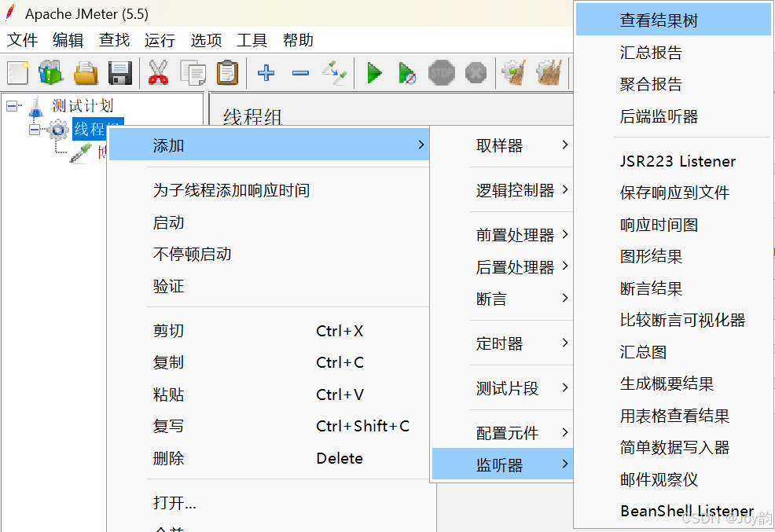Click the New test plan toolbar icon
The image size is (775, 532).
click(18, 73)
